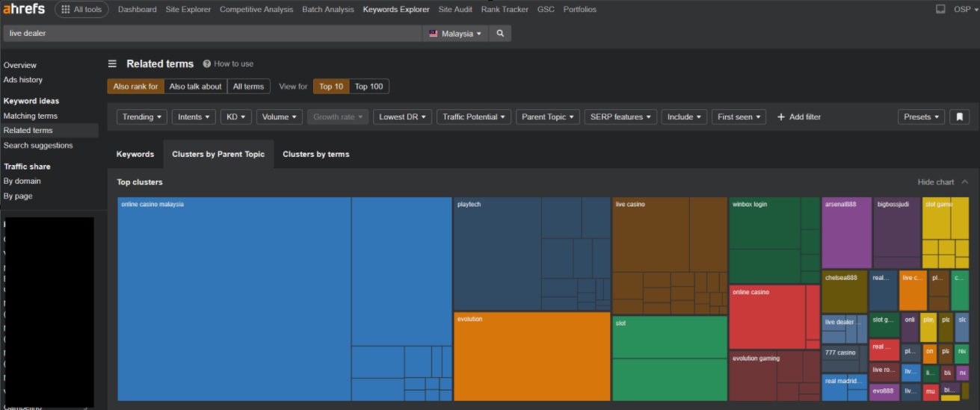The width and height of the screenshot is (980, 410).
Task: Open the Volume filter dropdown
Action: click(x=280, y=117)
